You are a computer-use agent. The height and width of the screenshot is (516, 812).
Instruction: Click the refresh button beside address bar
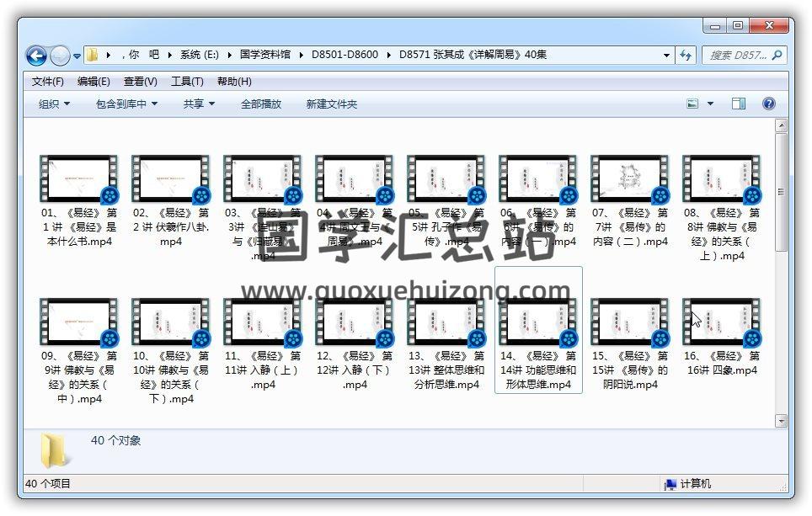click(686, 56)
